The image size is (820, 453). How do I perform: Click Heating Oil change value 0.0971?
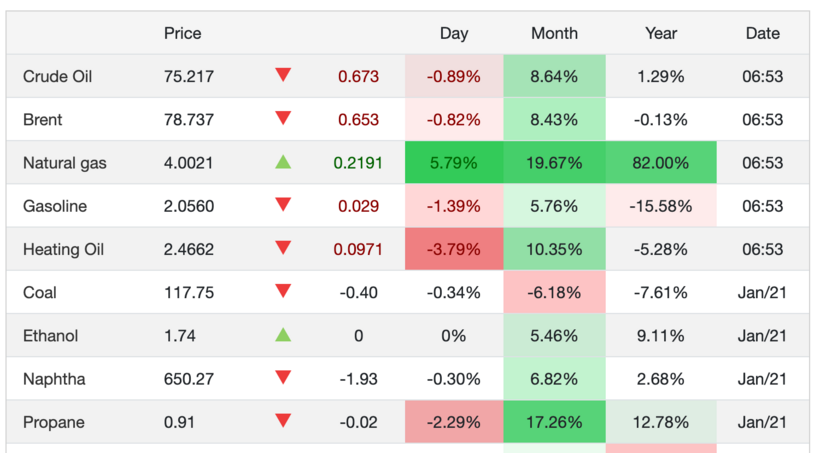coord(358,250)
